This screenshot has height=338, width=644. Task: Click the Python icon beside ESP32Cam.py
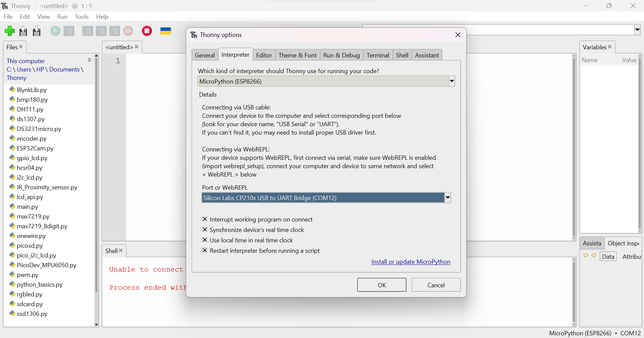[12, 148]
